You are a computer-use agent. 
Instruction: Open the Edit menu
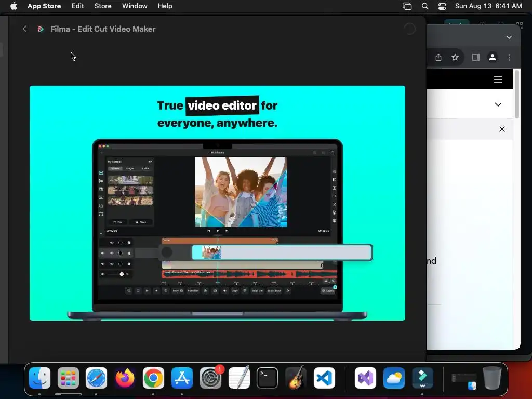tap(78, 6)
